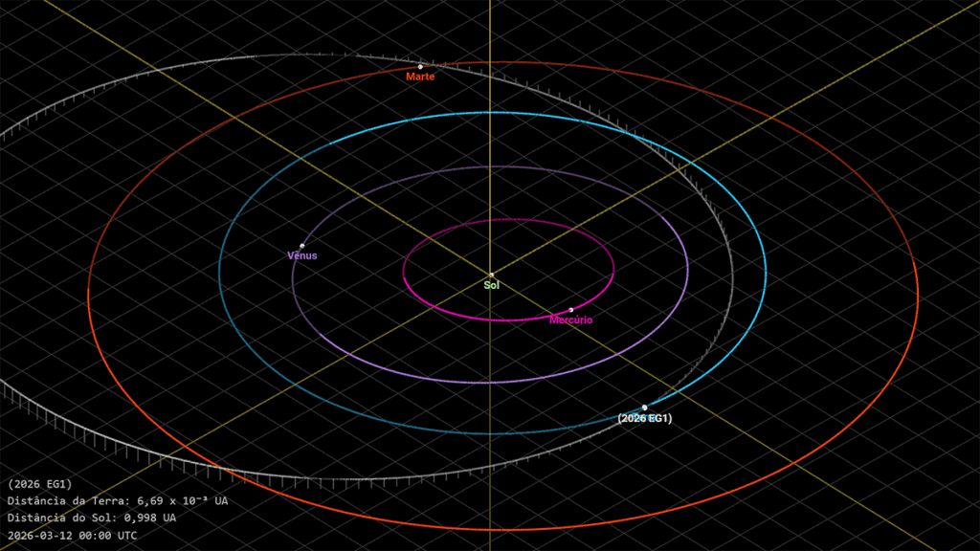The width and height of the screenshot is (980, 551).
Task: Click the 'Sol' text label
Action: pyautogui.click(x=491, y=285)
